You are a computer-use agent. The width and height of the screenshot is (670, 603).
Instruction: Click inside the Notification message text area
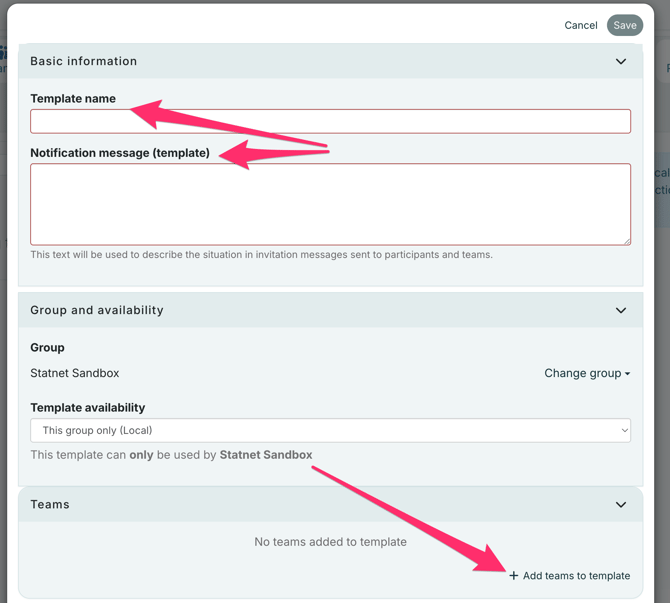[x=330, y=204]
